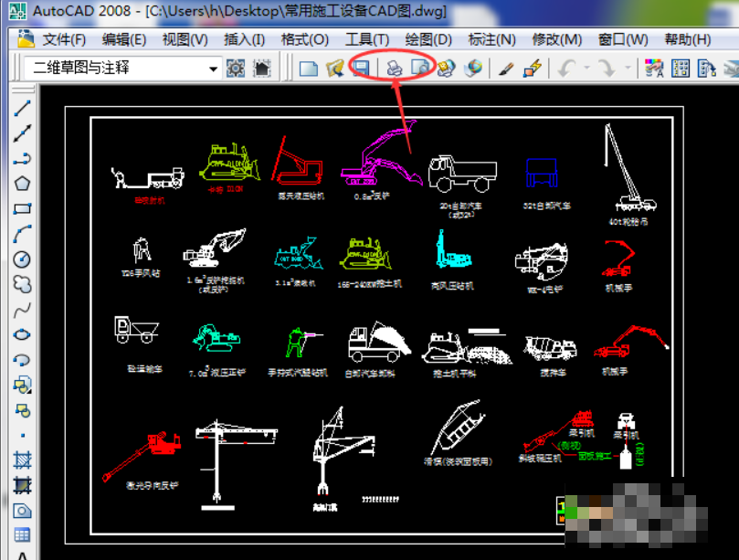The image size is (739, 560).
Task: Select the Line drawing tool
Action: [x=22, y=109]
